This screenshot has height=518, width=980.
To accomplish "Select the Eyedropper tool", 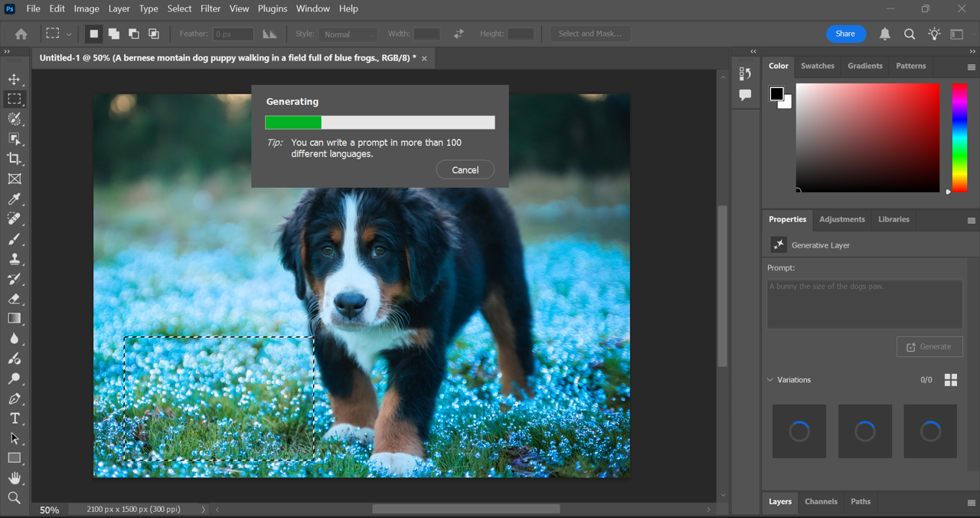I will tap(15, 199).
